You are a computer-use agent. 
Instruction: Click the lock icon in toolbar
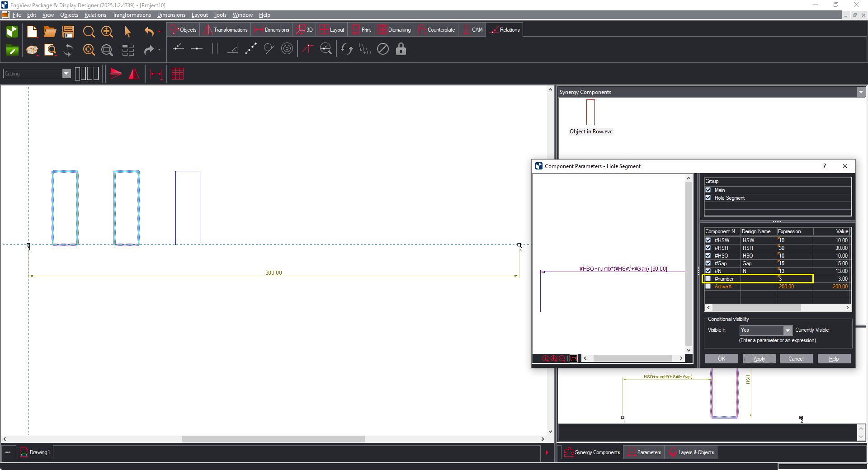pyautogui.click(x=401, y=49)
